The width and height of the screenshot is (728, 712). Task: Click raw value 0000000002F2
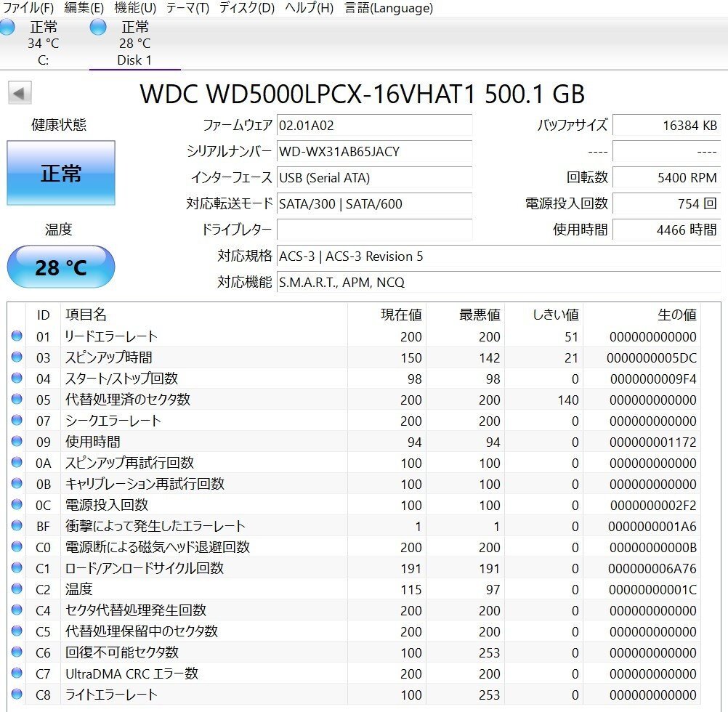[653, 506]
